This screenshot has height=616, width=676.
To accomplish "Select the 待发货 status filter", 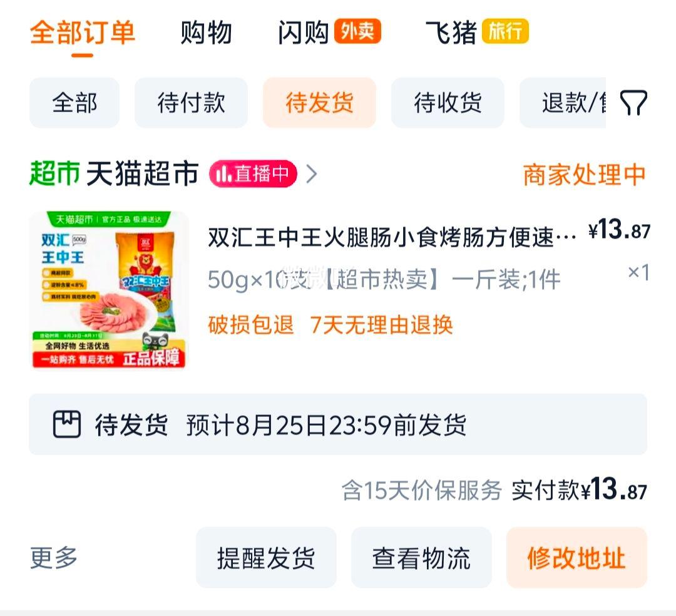I will tap(319, 103).
